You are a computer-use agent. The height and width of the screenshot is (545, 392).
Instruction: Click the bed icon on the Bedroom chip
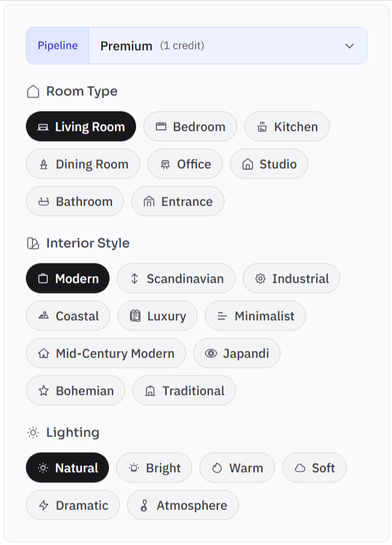161,127
